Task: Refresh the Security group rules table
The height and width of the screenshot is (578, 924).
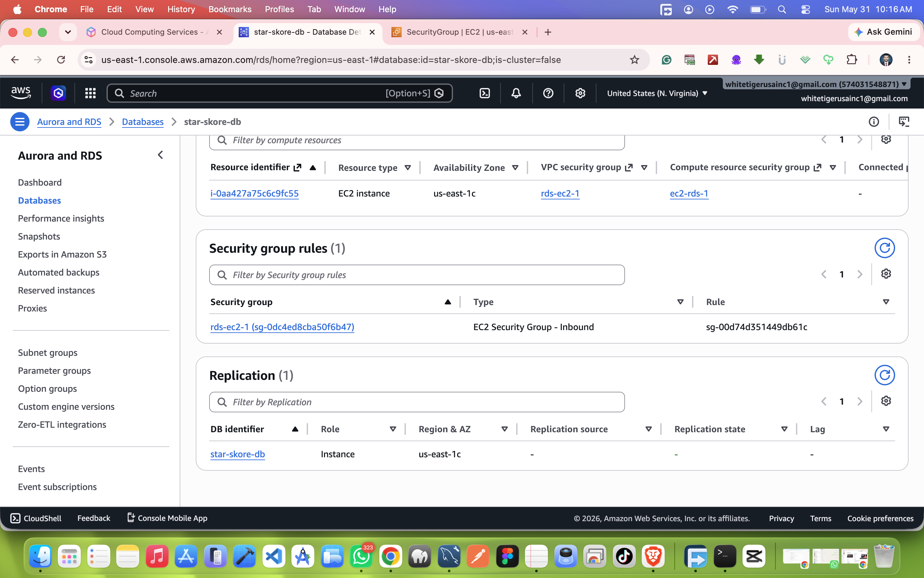Action: (x=885, y=248)
